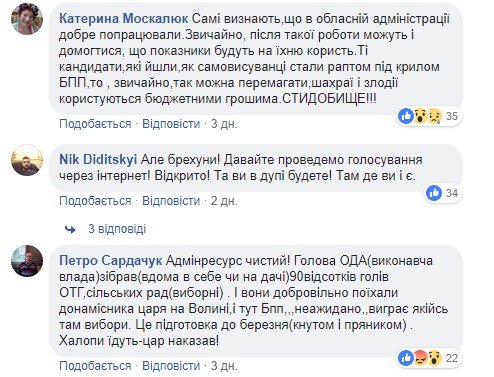Image resolution: width=494 pixels, height=377 pixels.
Task: Click the like icon beside count 34
Action: click(434, 193)
